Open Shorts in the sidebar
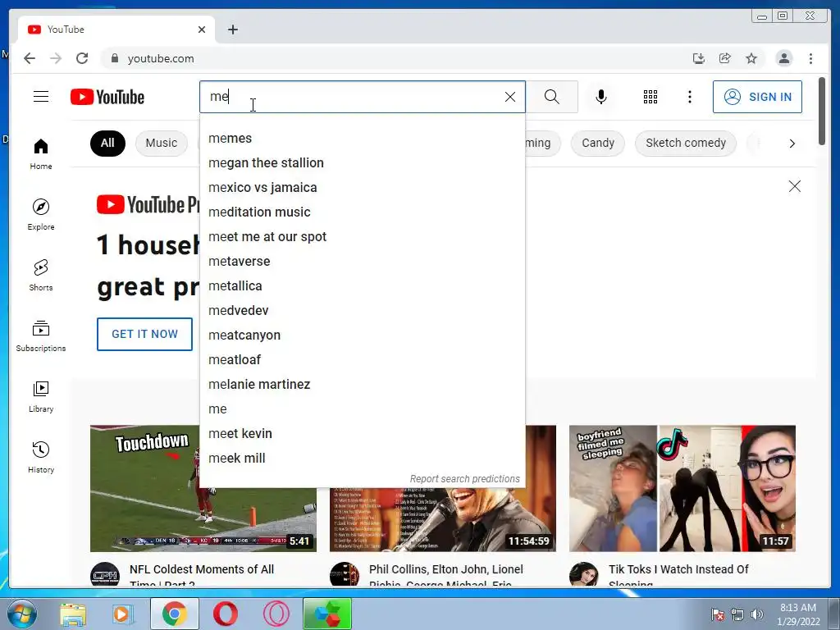840x630 pixels. 41,276
